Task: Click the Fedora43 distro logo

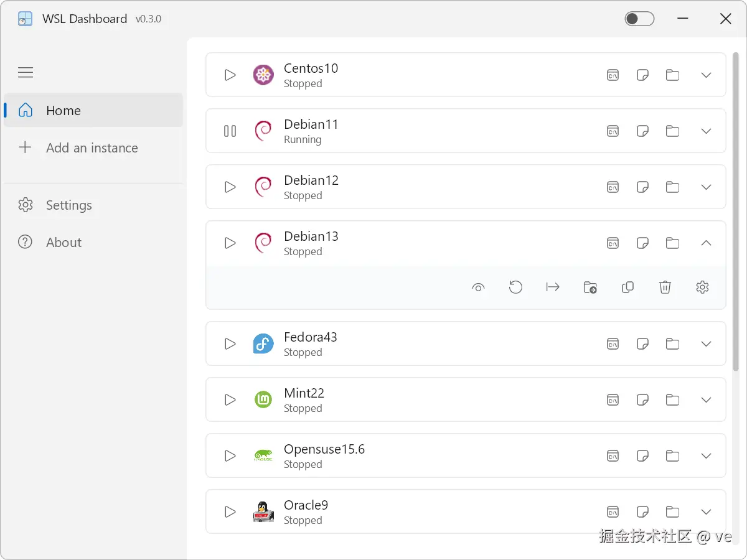Action: tap(263, 343)
